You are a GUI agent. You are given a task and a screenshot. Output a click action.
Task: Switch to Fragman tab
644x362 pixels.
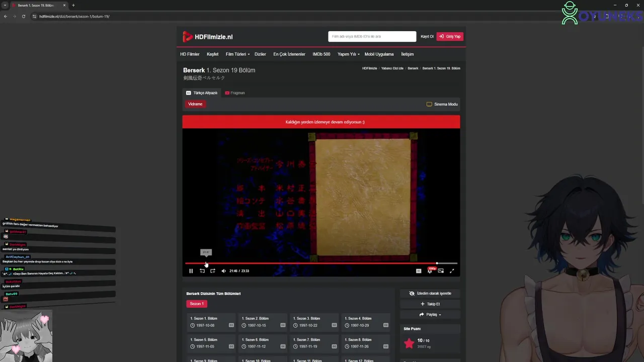pyautogui.click(x=235, y=93)
